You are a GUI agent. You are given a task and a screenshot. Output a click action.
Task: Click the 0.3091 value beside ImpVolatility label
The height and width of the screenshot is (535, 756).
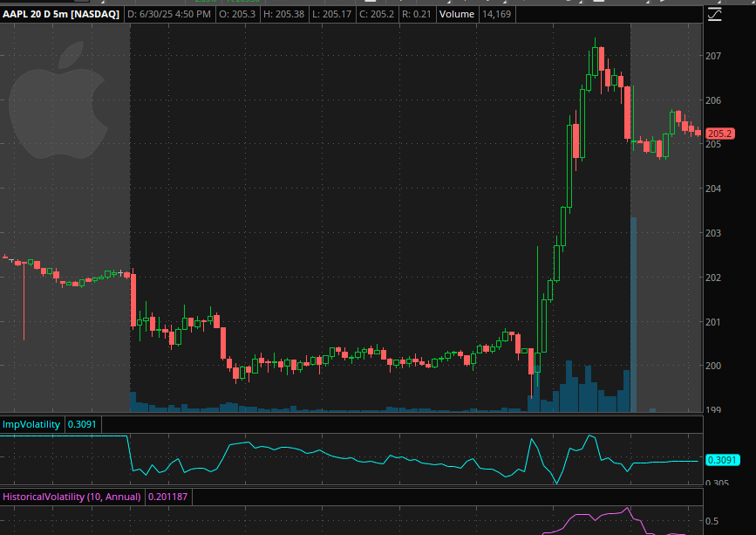tap(82, 424)
